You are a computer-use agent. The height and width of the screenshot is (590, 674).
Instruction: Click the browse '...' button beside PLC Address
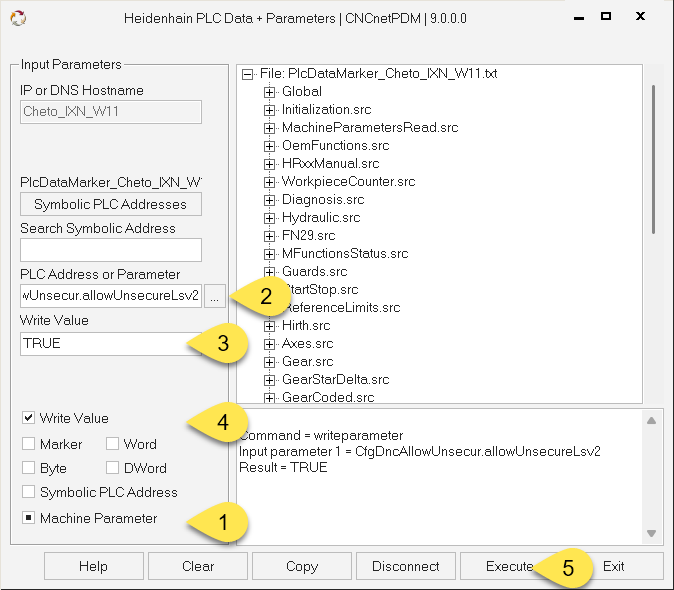pyautogui.click(x=214, y=295)
